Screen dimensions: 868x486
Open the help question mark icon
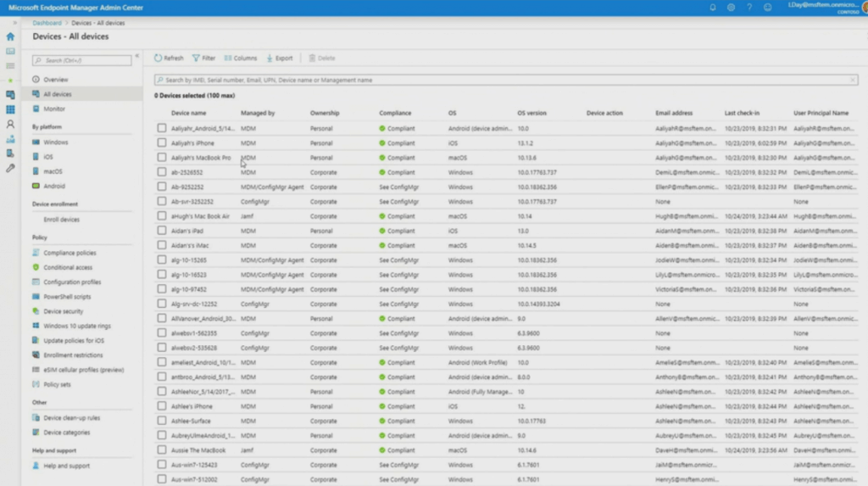point(749,7)
